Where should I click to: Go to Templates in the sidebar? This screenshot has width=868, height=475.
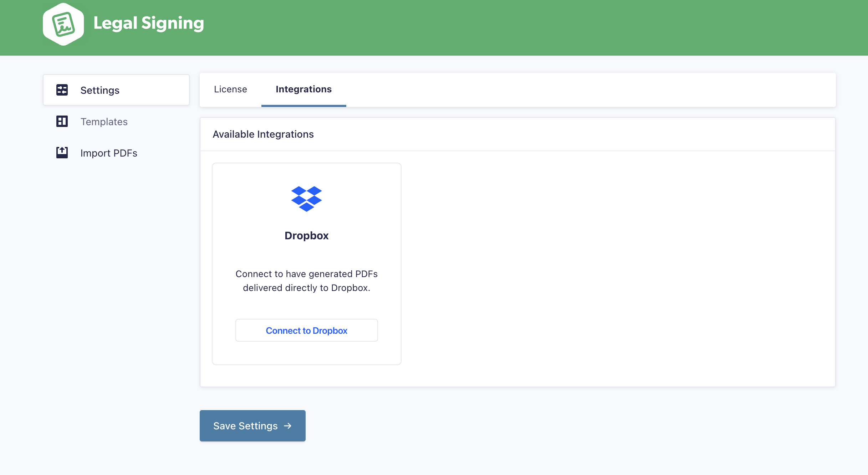pos(116,122)
